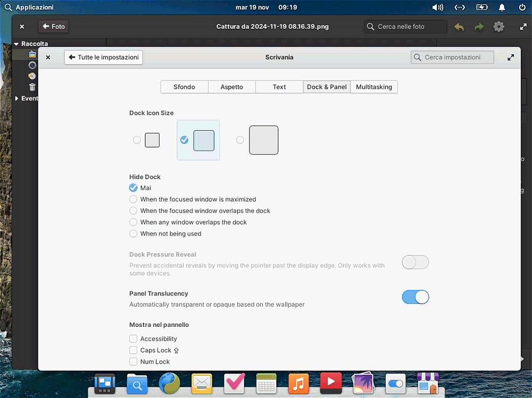Collapse the Raccolta tree in Photos
The height and width of the screenshot is (398, 532).
tap(16, 44)
